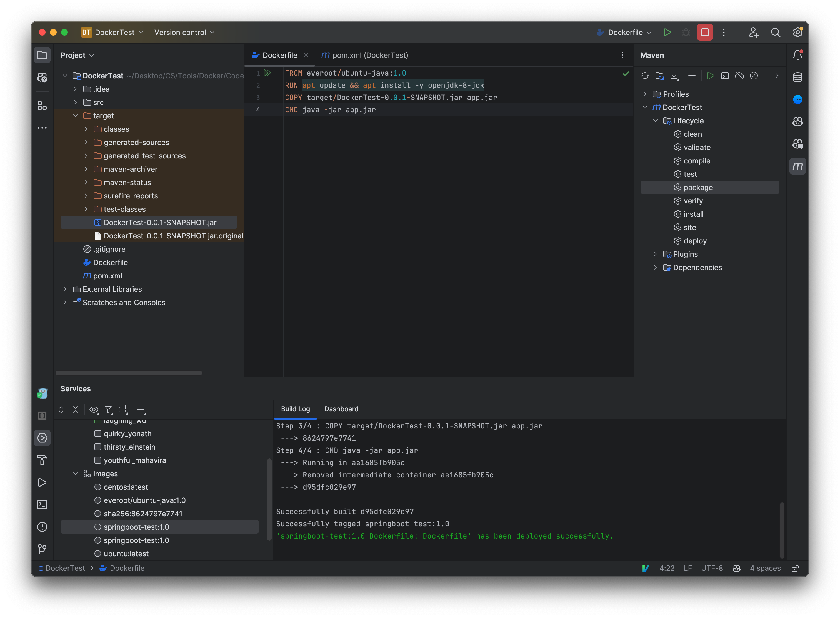Open Build hammer tool window icon
This screenshot has height=618, width=840.
42,460
